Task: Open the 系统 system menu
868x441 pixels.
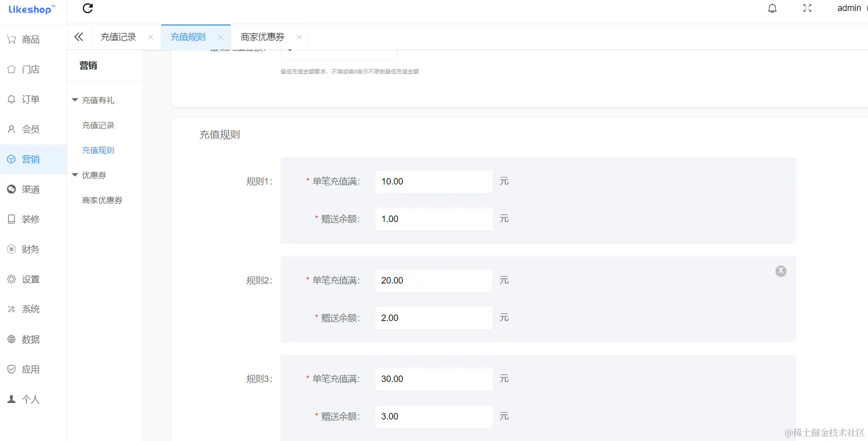Action: pos(33,309)
